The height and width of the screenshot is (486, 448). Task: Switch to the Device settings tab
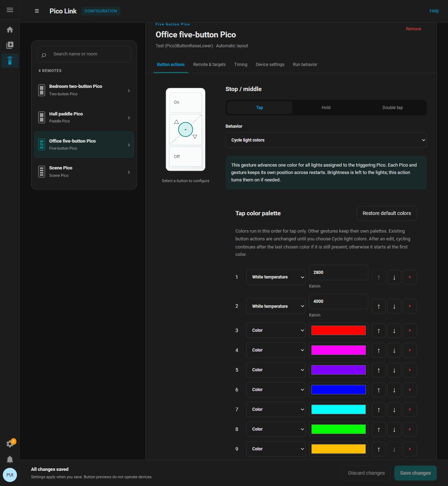(x=270, y=65)
